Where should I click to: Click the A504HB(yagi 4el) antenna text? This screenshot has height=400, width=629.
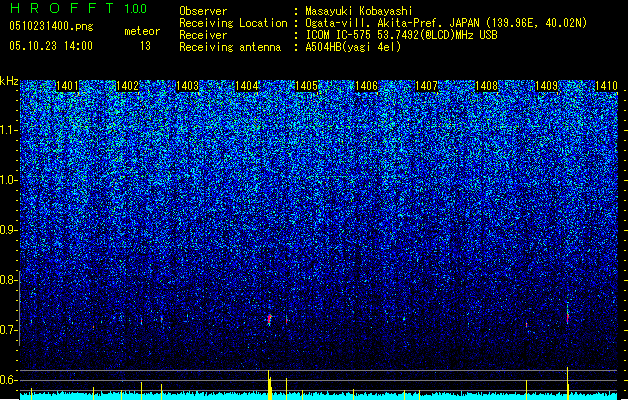[353, 47]
